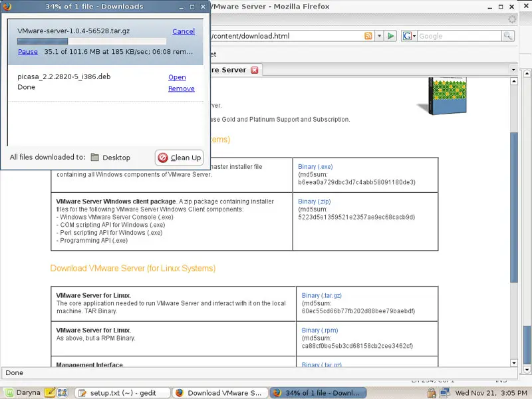Click the VMware Server product box image
532x399 pixels.
click(443, 96)
